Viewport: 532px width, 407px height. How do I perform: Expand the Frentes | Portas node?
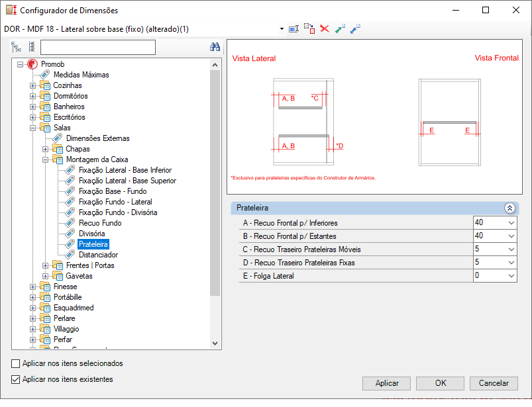tap(45, 265)
